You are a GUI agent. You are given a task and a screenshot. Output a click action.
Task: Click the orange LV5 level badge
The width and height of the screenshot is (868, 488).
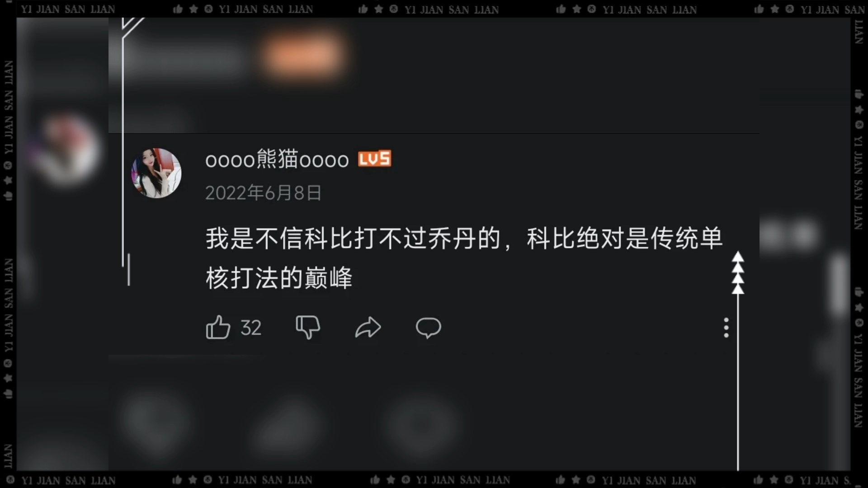[x=374, y=159]
